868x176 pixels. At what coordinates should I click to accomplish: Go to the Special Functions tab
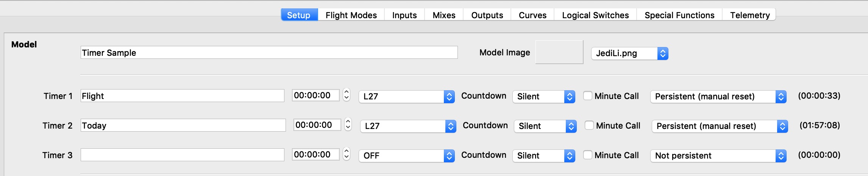click(x=679, y=15)
